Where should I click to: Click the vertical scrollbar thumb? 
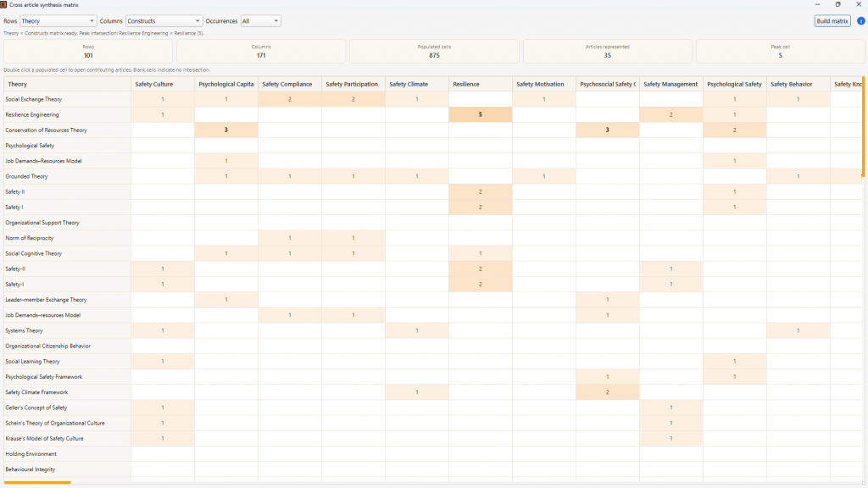pos(863,127)
